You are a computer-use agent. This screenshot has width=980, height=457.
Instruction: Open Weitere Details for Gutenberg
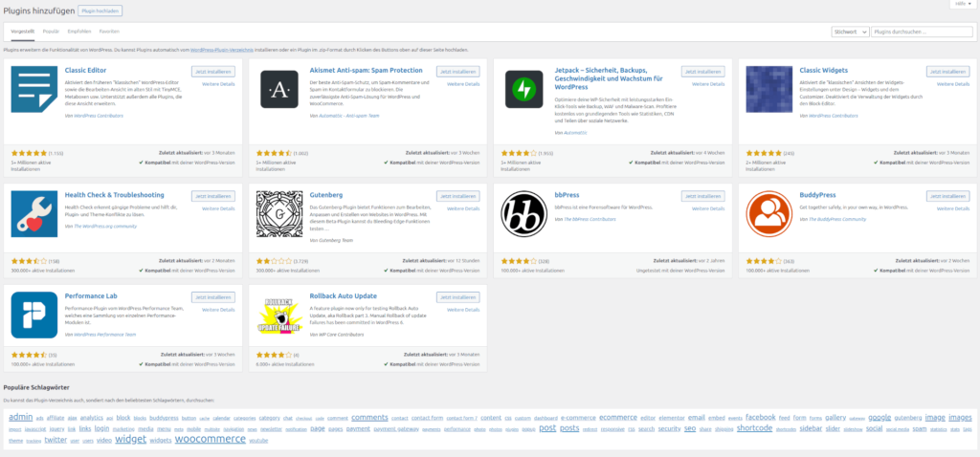click(464, 209)
